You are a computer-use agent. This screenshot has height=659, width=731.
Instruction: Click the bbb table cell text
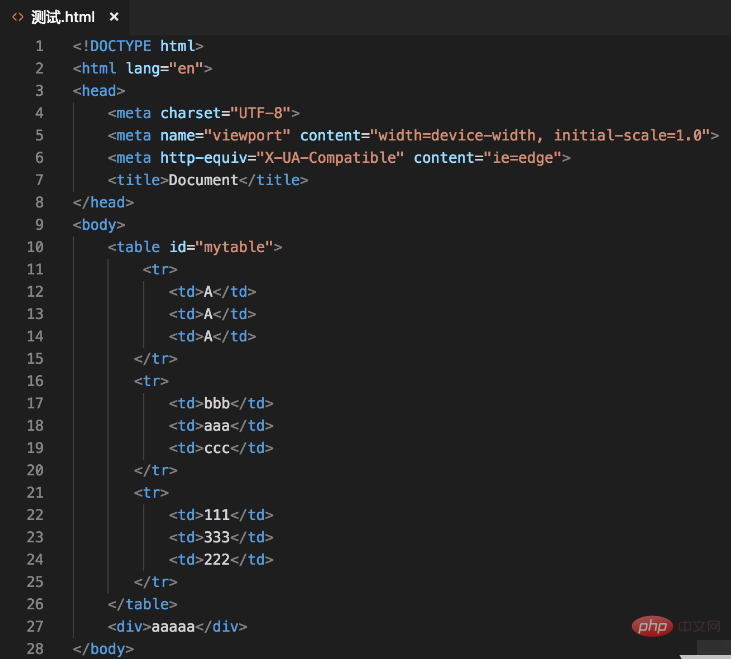(x=217, y=404)
